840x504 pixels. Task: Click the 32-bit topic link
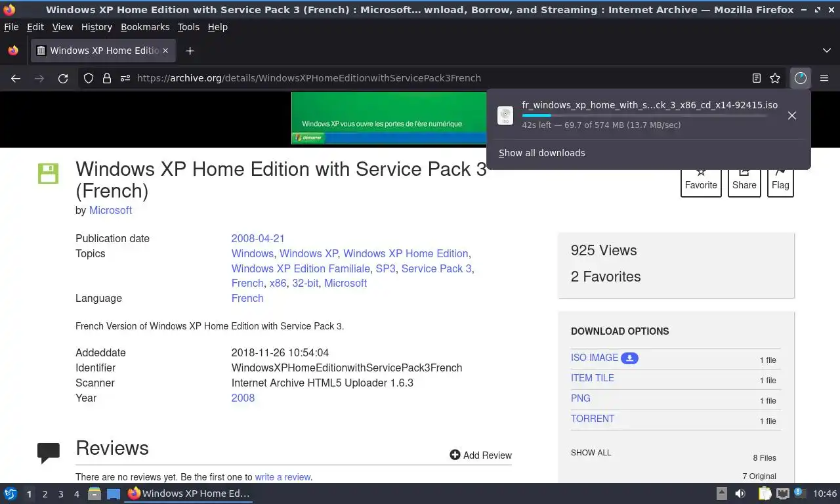305,283
